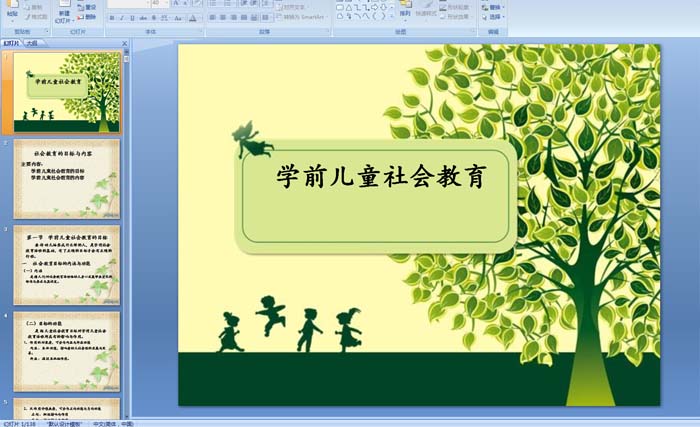Screen dimensions: 700x427
Task: Close the slides thumbnail pane
Action: [x=125, y=43]
